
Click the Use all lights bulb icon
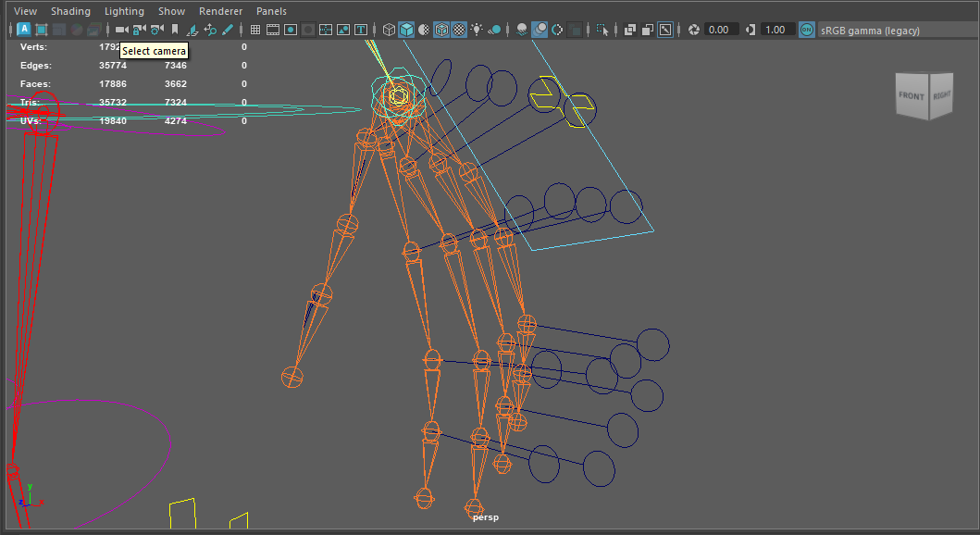477,30
